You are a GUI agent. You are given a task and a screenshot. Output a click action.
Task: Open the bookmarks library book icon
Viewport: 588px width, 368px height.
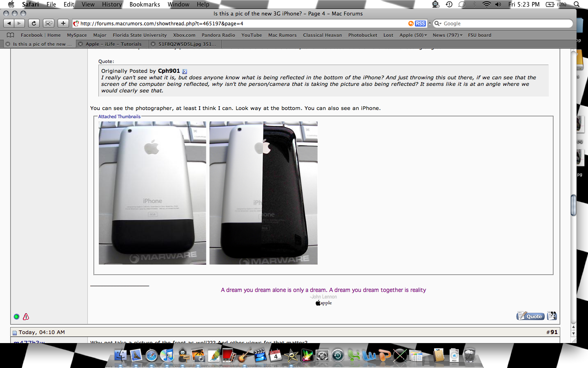[x=11, y=35]
